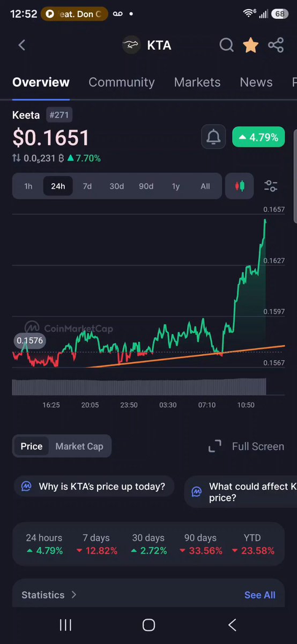This screenshot has width=297, height=644.
Task: Toggle the 4.79% price change badge
Action: pyautogui.click(x=258, y=137)
